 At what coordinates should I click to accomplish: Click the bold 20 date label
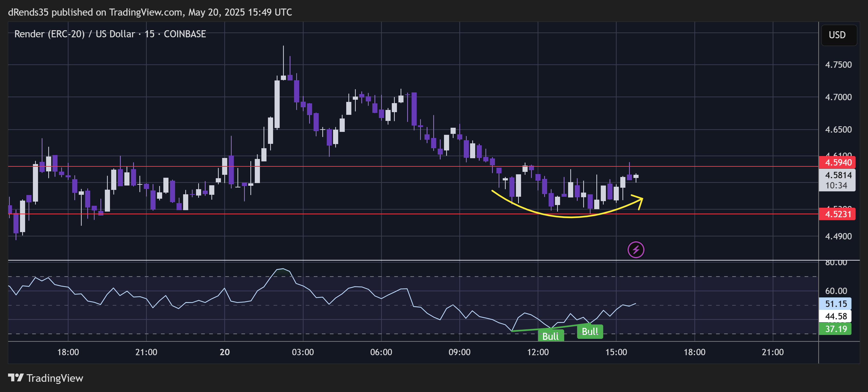pos(225,352)
